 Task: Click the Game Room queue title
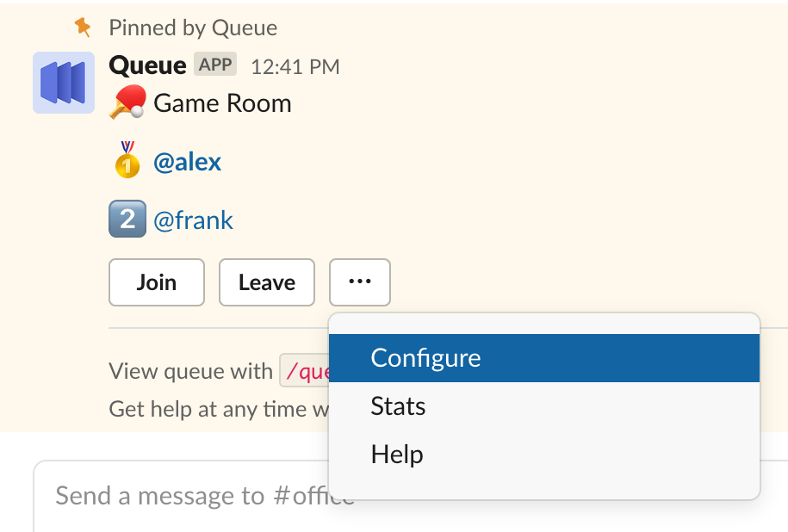[222, 104]
